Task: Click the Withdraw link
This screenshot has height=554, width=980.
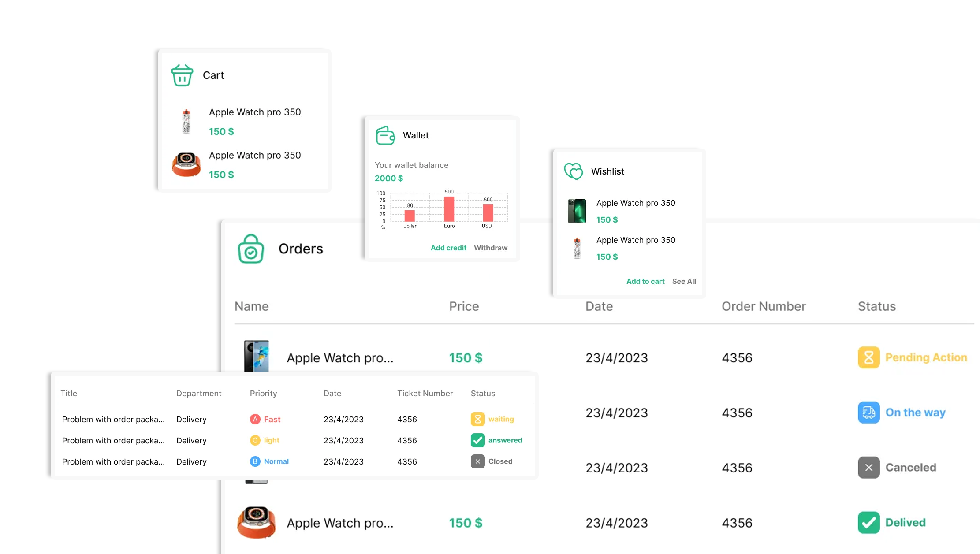Action: pos(491,248)
